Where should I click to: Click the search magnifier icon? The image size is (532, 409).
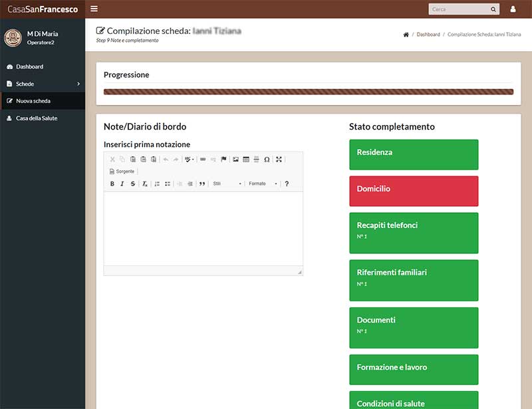[x=493, y=9]
